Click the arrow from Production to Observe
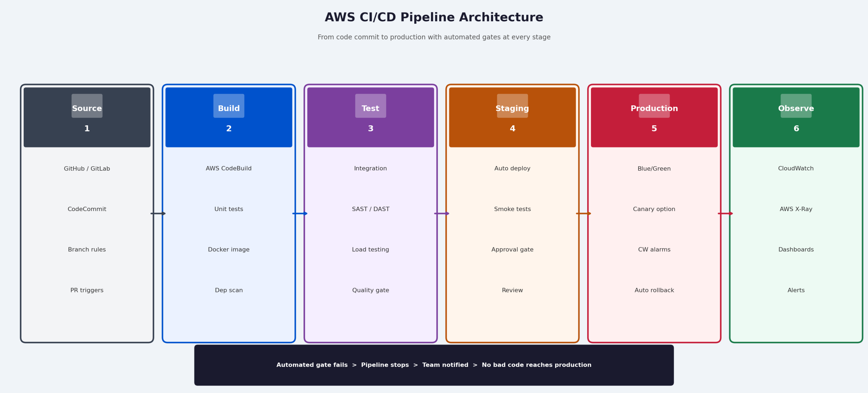Image resolution: width=868 pixels, height=393 pixels. click(x=725, y=213)
